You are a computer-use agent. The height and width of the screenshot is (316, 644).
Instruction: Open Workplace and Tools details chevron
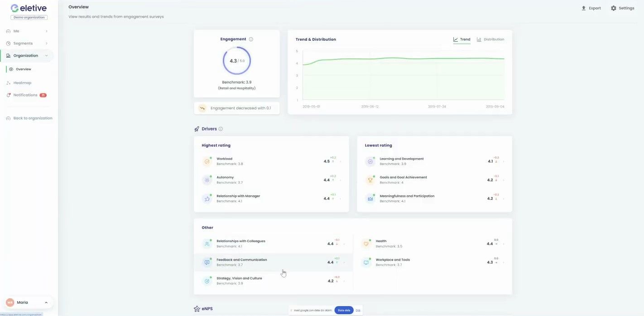point(504,263)
